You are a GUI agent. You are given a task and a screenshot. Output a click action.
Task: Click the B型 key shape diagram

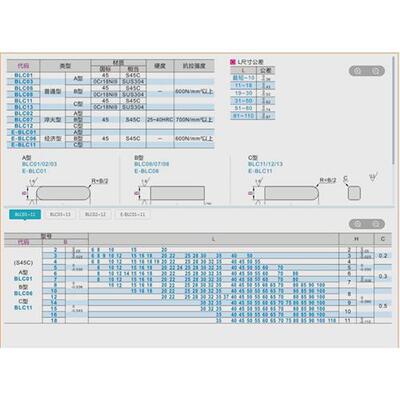click(x=177, y=193)
